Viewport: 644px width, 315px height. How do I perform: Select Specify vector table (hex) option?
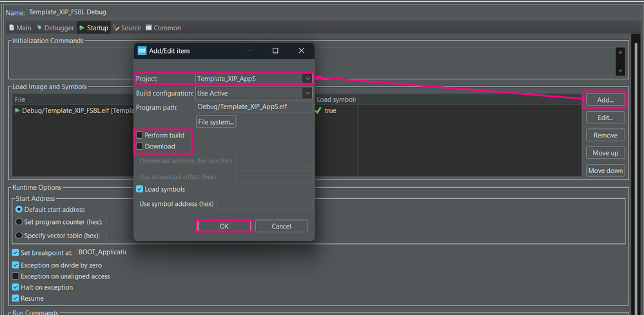19,236
